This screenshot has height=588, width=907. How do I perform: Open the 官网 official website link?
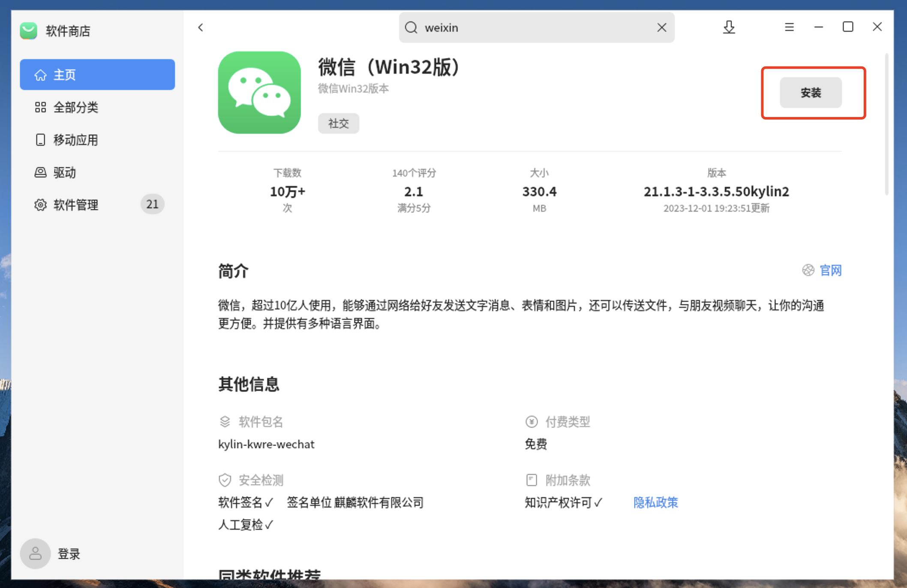click(x=830, y=270)
